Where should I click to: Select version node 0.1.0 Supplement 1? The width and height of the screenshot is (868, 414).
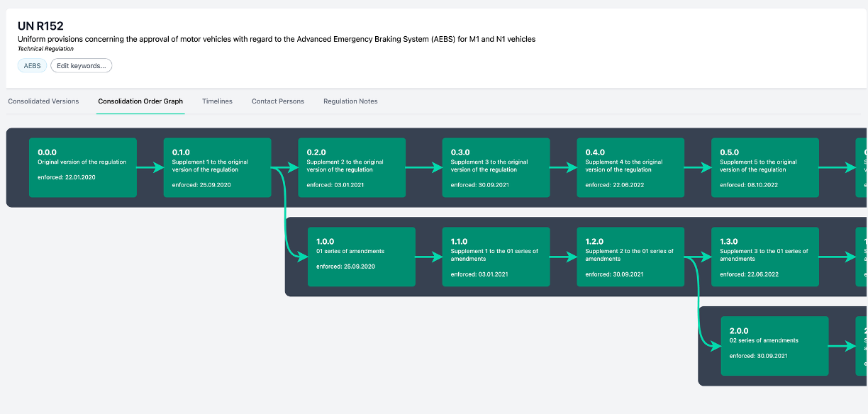[x=217, y=167]
